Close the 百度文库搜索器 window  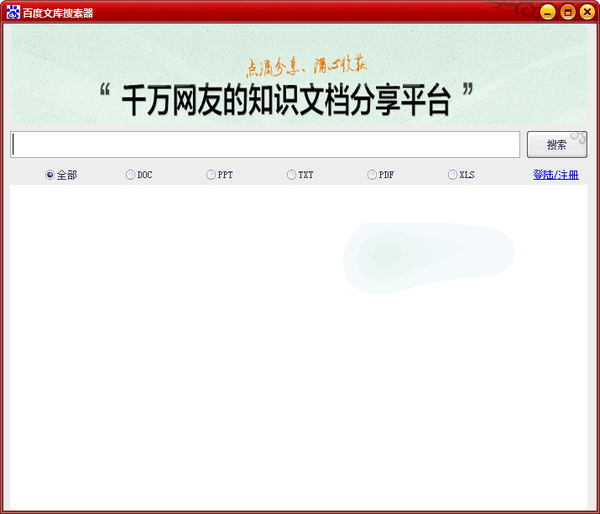pos(587,12)
